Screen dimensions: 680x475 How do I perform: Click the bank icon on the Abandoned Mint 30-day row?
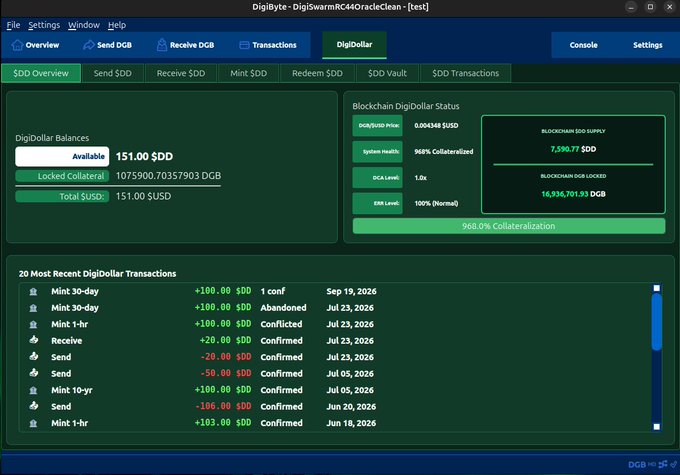pyautogui.click(x=33, y=308)
